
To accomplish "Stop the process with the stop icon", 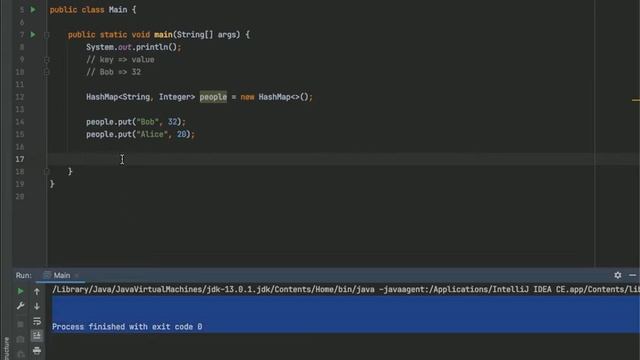I will 20,324.
